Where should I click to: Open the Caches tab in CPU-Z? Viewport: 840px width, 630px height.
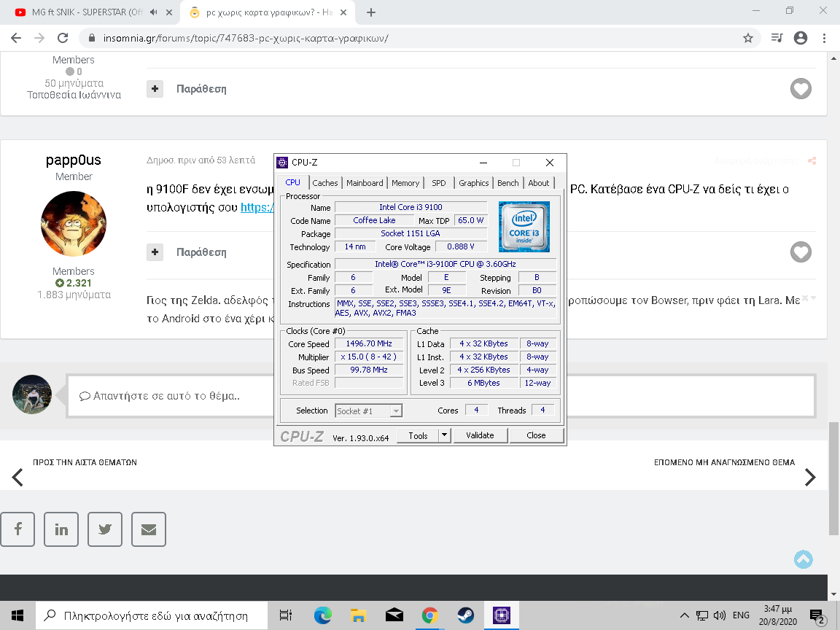[324, 183]
